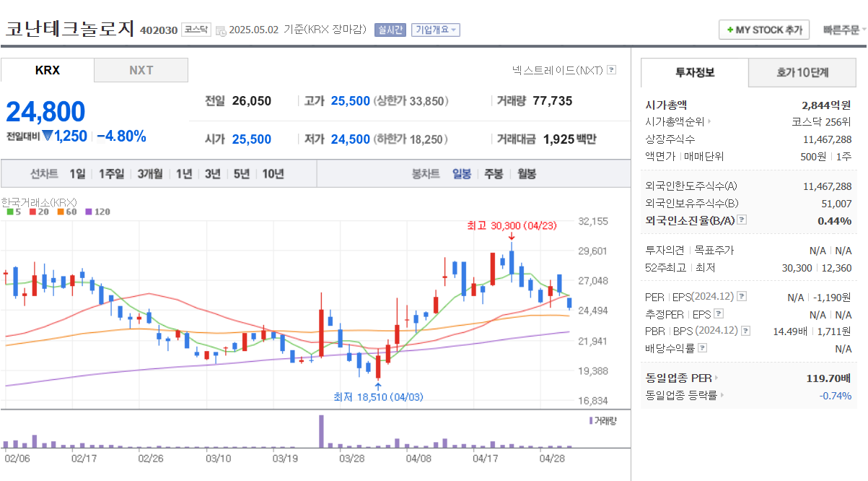Expand the 동일업종 PER details
Image resolution: width=868 pixels, height=481 pixels.
(x=716, y=378)
